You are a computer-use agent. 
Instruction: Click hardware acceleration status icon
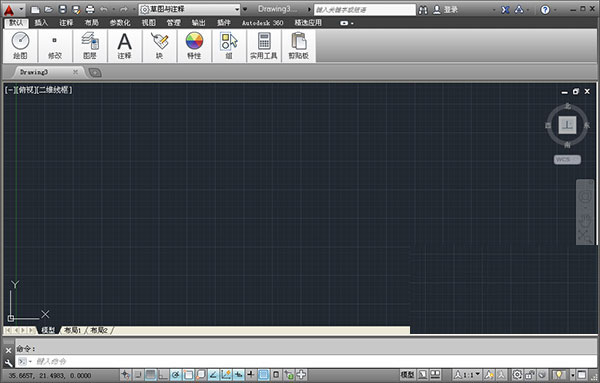[542, 375]
